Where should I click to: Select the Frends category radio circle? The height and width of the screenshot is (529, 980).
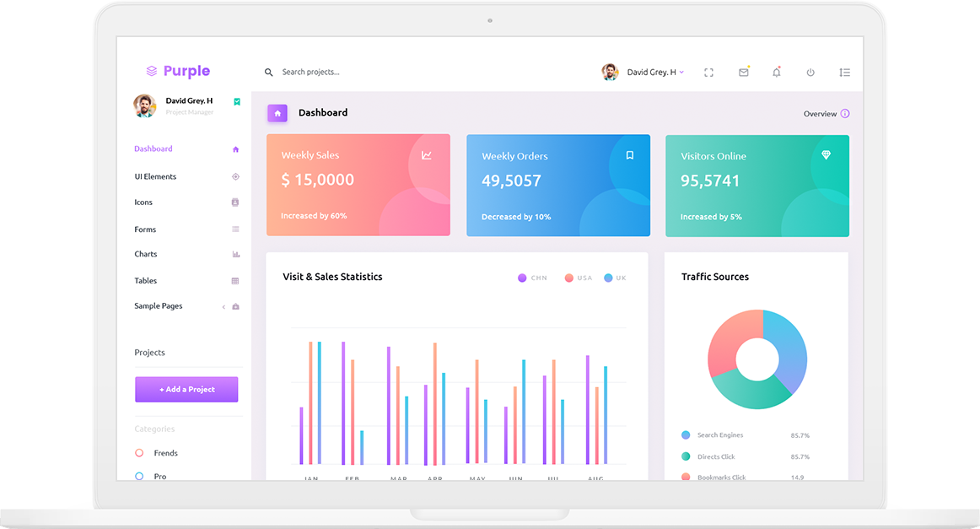[x=141, y=453]
